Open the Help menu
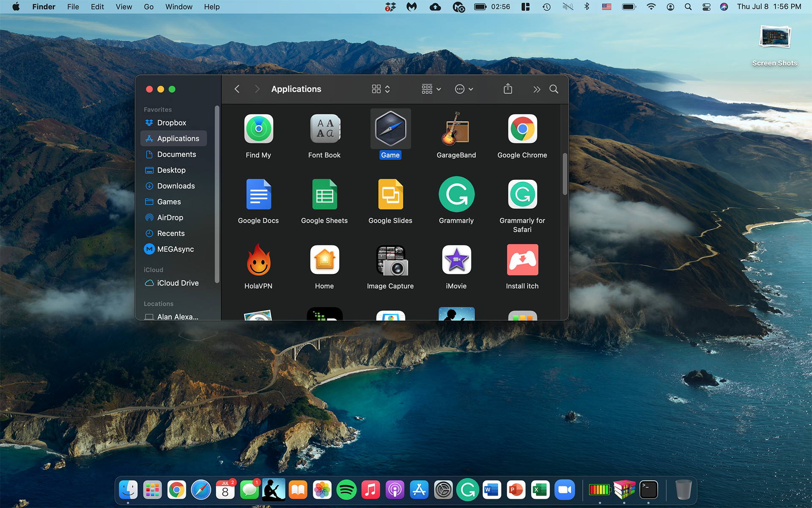Image resolution: width=812 pixels, height=508 pixels. click(x=212, y=7)
